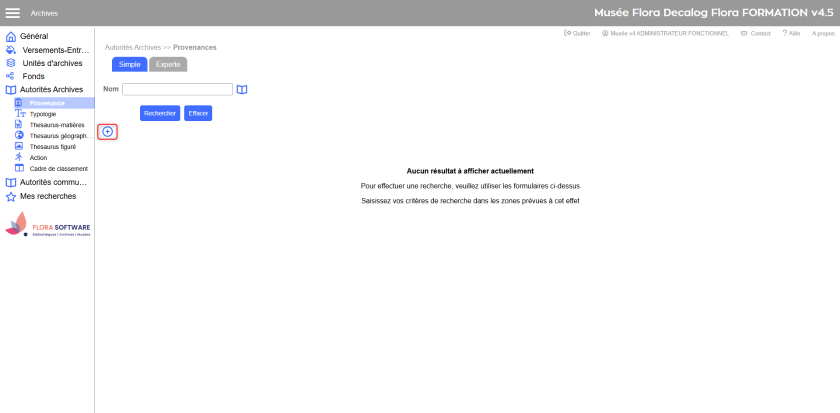Open Typologie in the sidebar tree
This screenshot has height=413, width=840.
pyautogui.click(x=43, y=114)
